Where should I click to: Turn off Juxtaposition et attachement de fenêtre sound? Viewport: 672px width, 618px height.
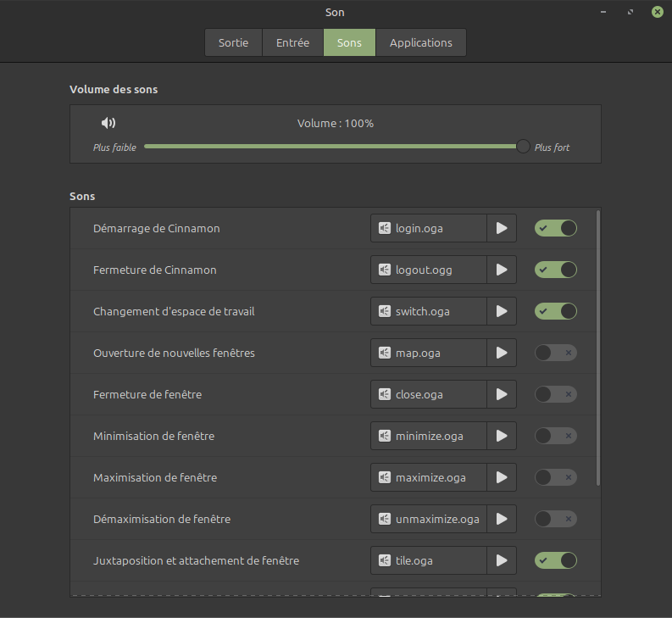point(556,560)
